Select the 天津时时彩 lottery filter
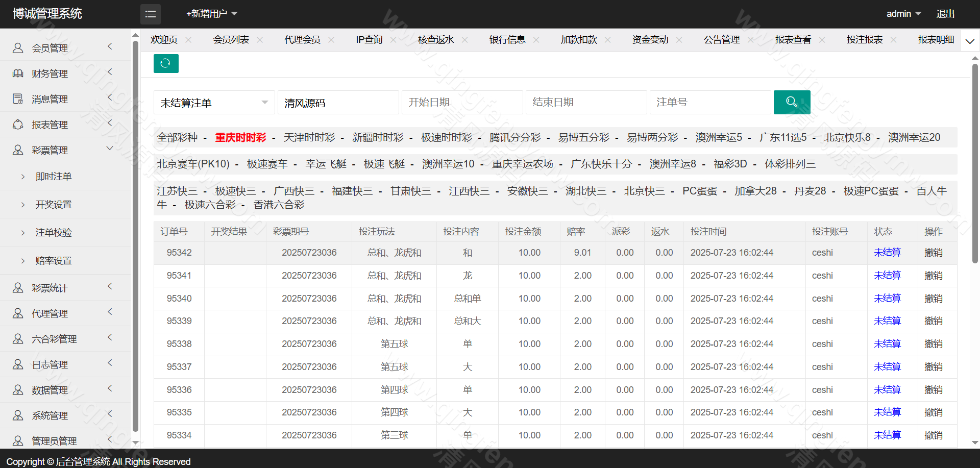This screenshot has height=468, width=980. 309,137
